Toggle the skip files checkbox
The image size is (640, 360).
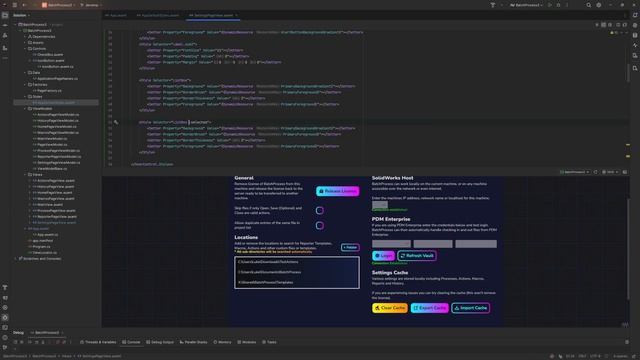tap(320, 210)
